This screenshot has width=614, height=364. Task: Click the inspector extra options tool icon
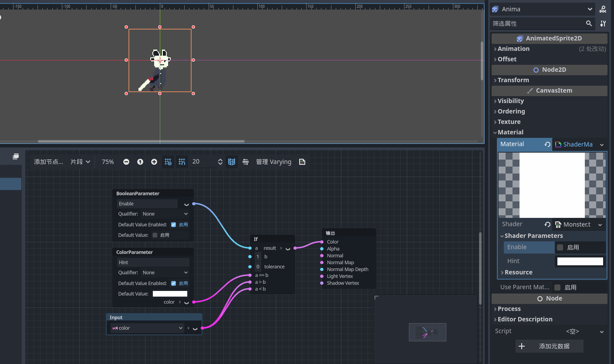tap(603, 23)
